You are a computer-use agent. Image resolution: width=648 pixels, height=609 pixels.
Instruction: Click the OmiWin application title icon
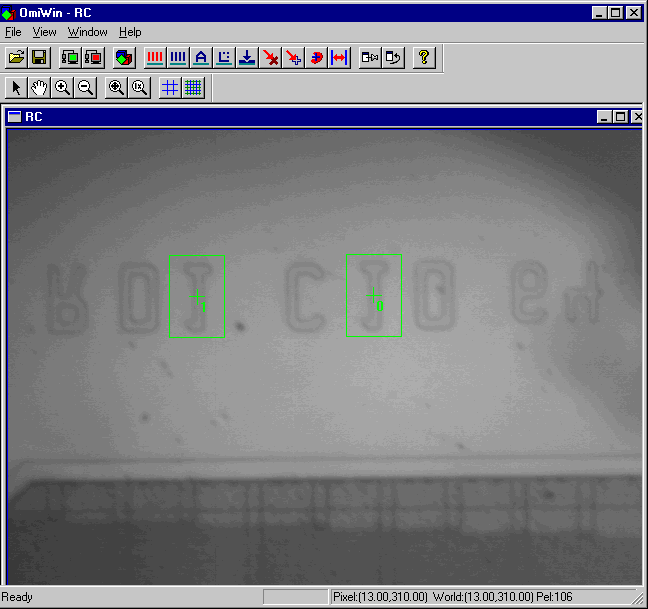point(8,13)
